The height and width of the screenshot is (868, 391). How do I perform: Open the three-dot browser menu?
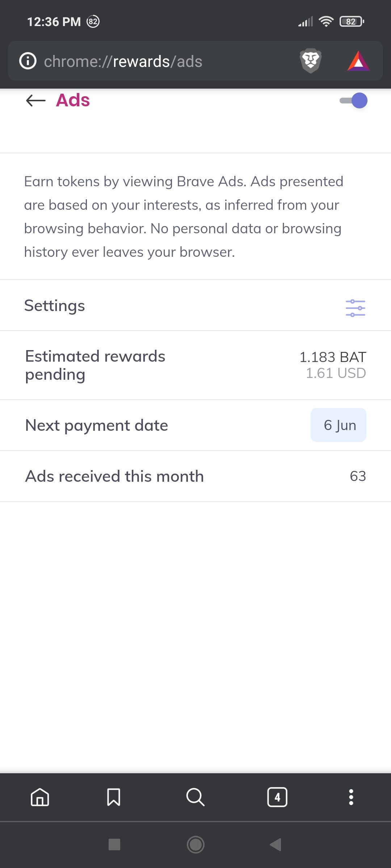click(351, 797)
